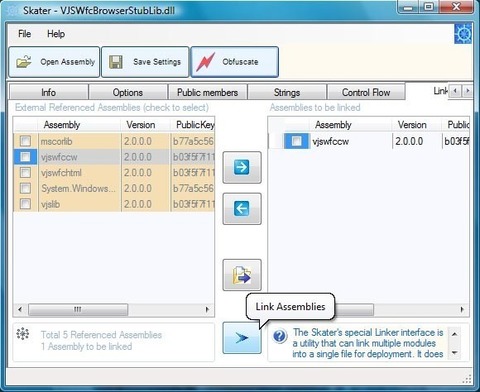Click 2.0.0.0 version in linked vjswfccw row
The height and width of the screenshot is (392, 480).
409,141
